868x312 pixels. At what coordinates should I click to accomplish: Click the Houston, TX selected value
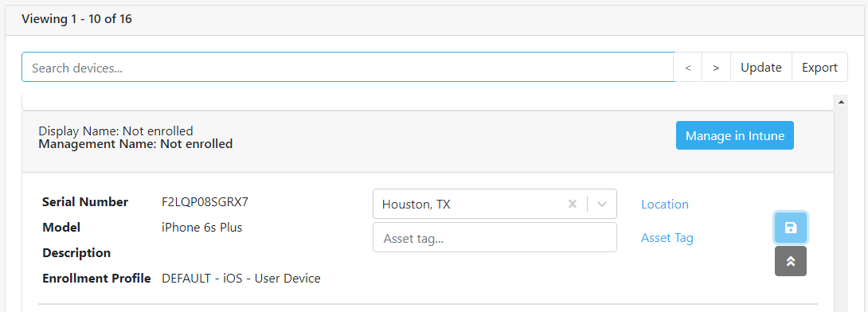[416, 204]
